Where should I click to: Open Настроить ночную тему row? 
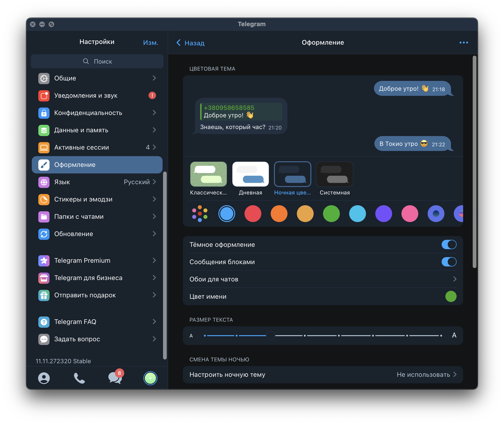pyautogui.click(x=323, y=375)
